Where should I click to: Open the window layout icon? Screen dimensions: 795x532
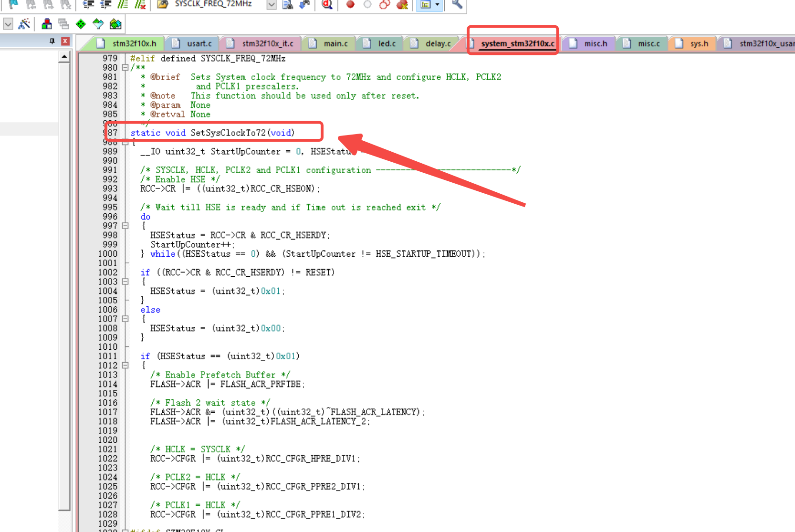tap(426, 4)
